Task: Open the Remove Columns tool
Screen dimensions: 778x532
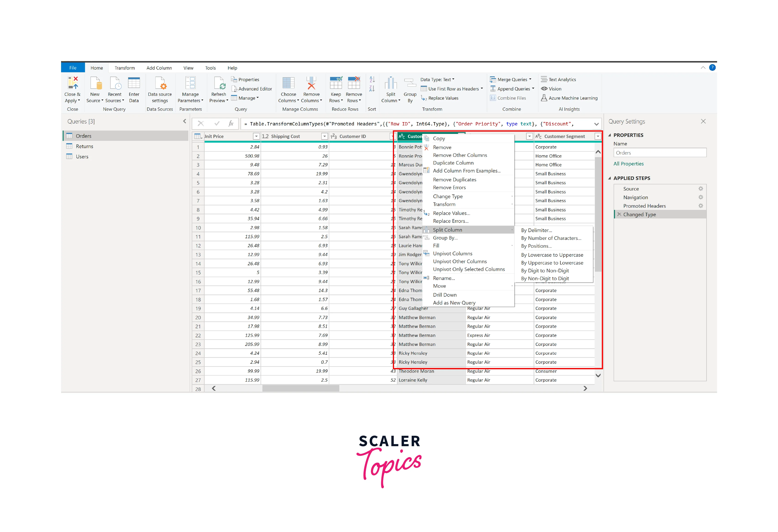Action: point(311,83)
